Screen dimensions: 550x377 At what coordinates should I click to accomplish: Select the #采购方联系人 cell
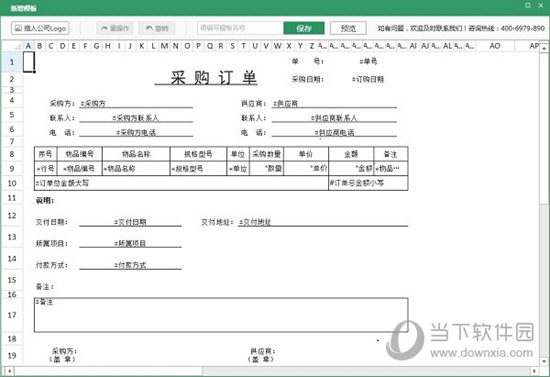[x=136, y=118]
